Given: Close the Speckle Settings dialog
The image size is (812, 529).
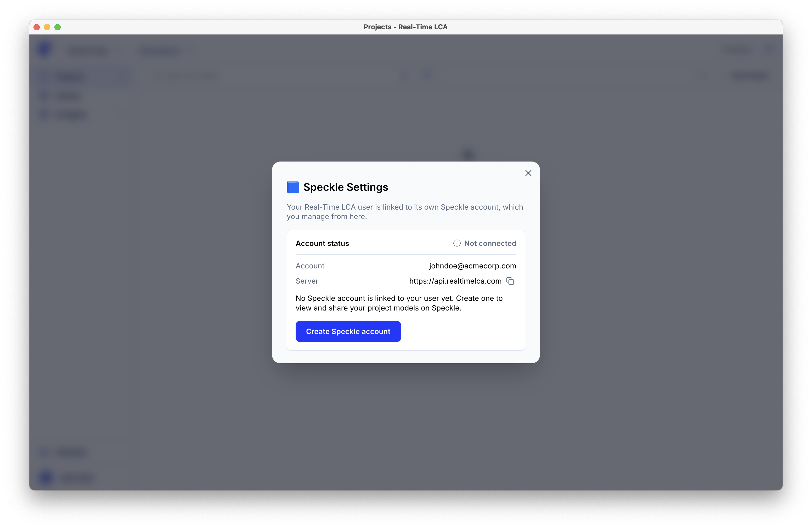Looking at the screenshot, I should (528, 173).
